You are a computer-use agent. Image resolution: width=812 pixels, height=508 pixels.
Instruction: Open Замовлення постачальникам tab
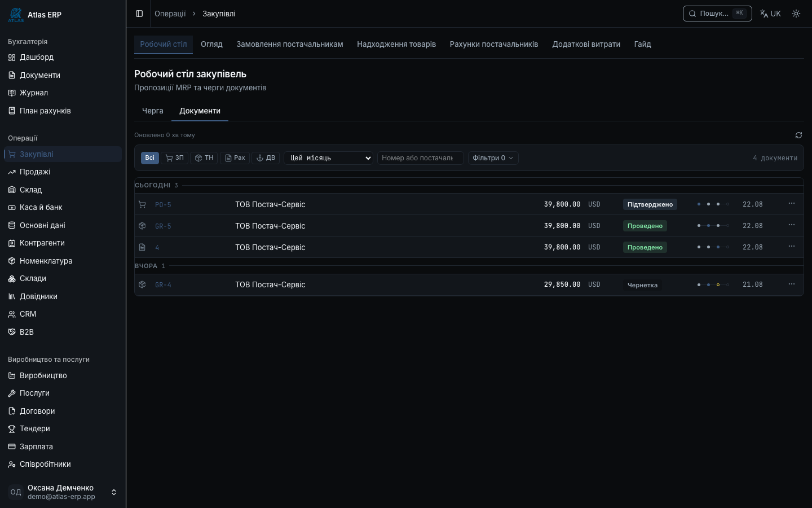290,44
